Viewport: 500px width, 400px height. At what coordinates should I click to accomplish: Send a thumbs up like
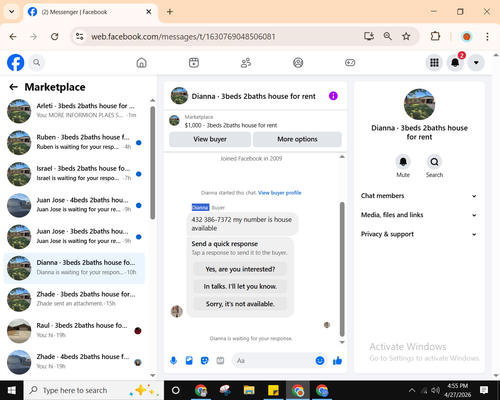[x=337, y=360]
